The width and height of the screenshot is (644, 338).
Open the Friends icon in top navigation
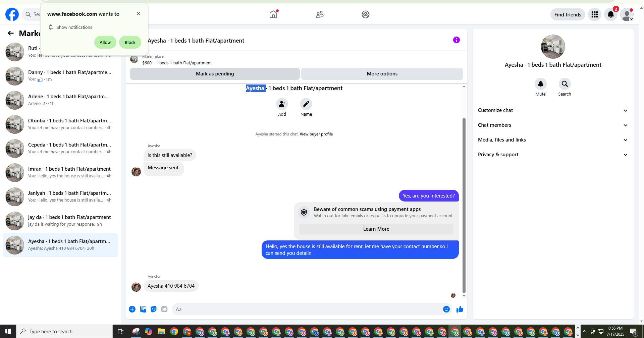coord(320,14)
